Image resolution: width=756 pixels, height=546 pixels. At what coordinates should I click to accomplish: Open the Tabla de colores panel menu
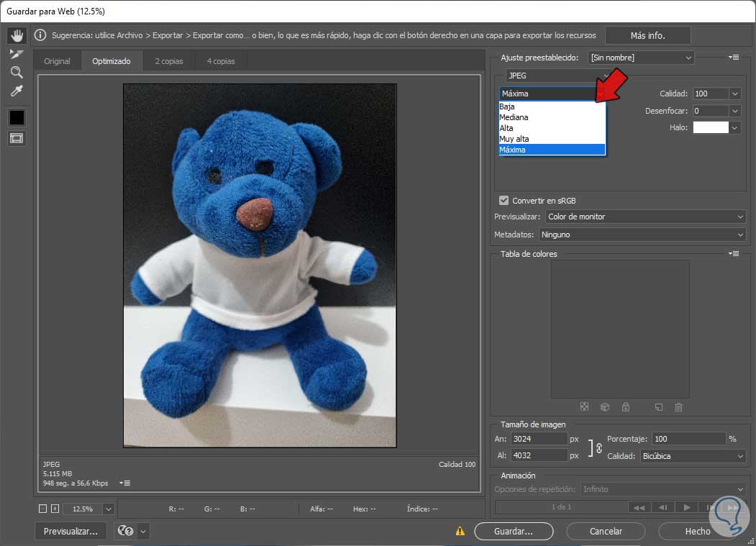point(734,254)
